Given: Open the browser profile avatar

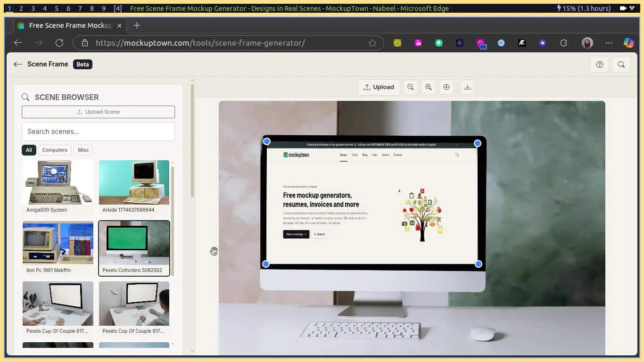Looking at the screenshot, I should [587, 43].
